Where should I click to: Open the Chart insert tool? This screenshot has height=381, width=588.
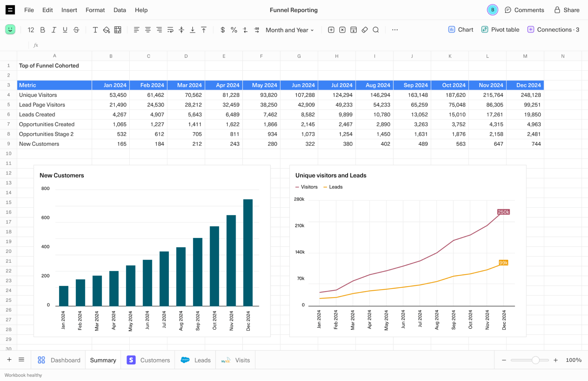pos(460,29)
